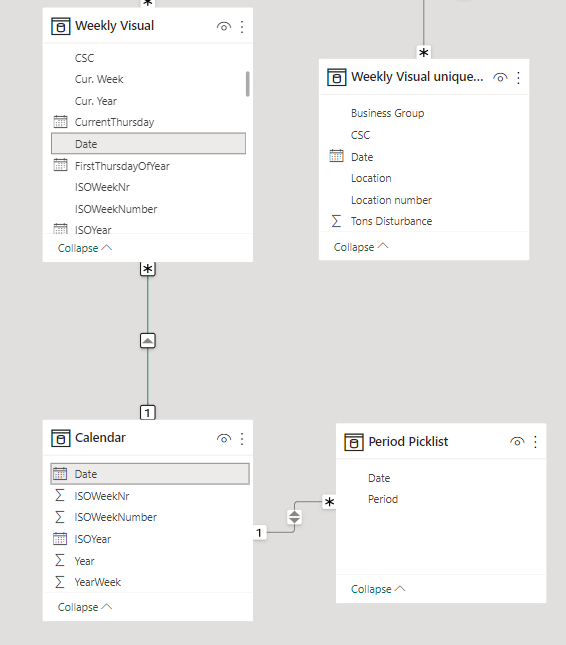Click the Period Picklist table icon

tap(354, 442)
